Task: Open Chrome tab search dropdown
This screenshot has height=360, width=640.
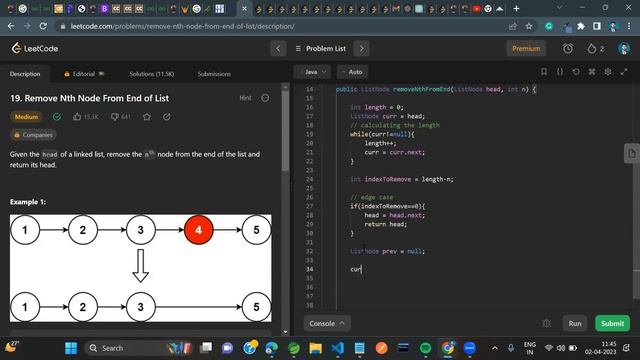Action: point(559,8)
